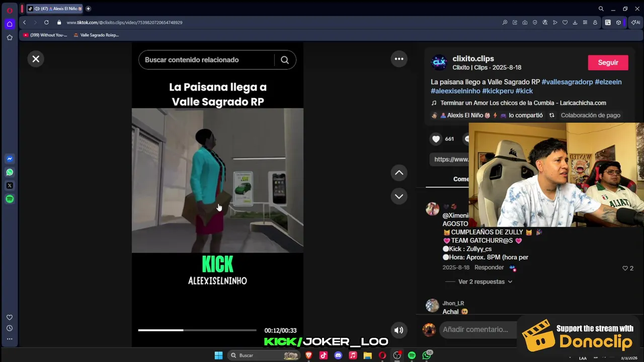Viewport: 644px width, 362px height.
Task: Open sidebar heart personal news icon
Action: [9, 317]
